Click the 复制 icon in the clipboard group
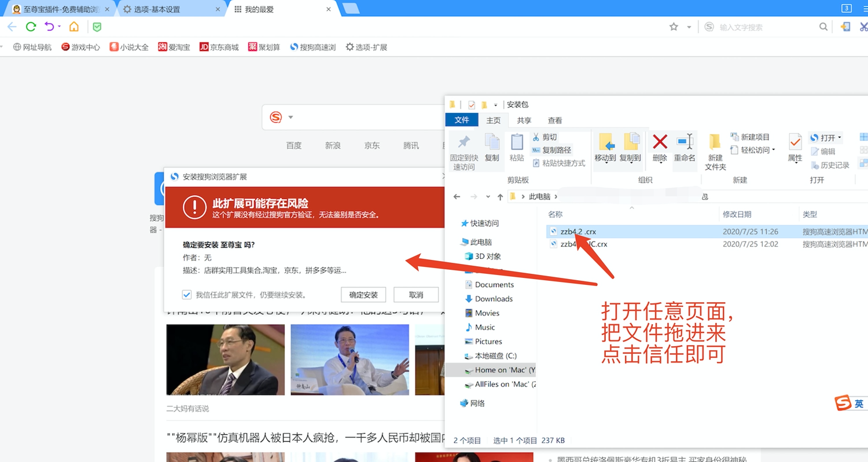The image size is (868, 462). click(x=492, y=142)
